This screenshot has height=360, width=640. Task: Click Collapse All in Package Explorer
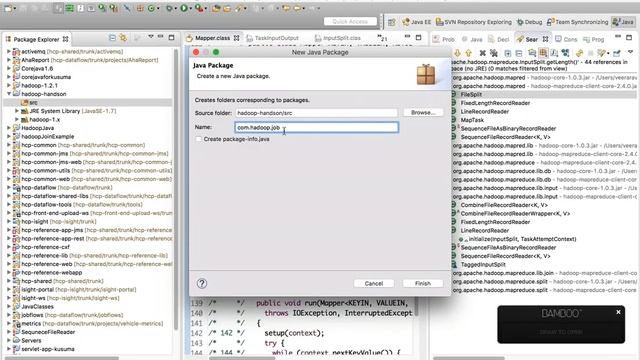pyautogui.click(x=112, y=38)
